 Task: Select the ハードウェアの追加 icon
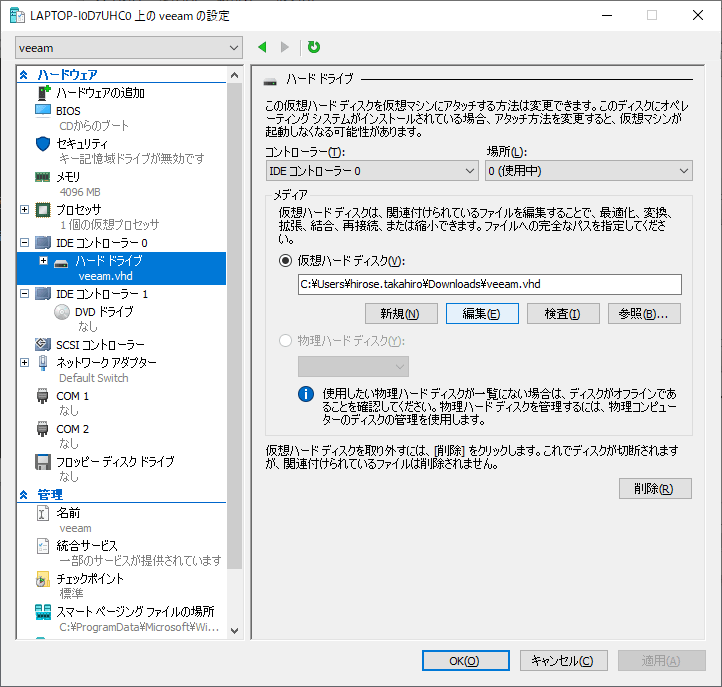click(43, 93)
